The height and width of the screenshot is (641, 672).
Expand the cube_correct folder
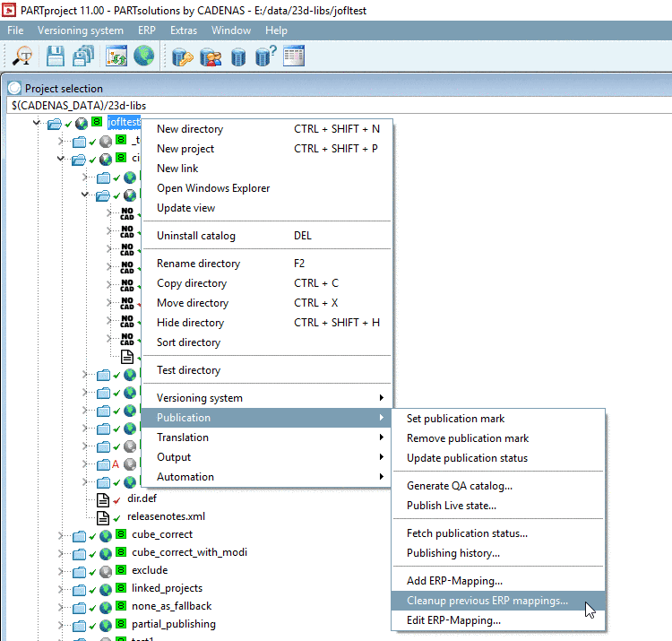60,535
